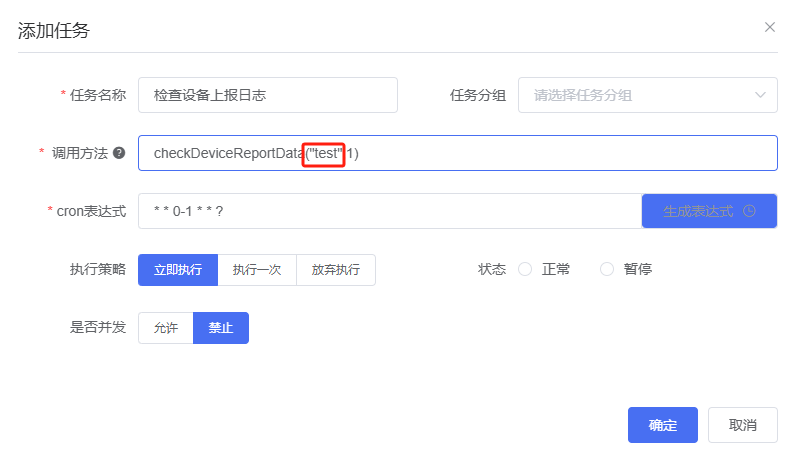Select 放弃执行 execution strategy

(336, 270)
